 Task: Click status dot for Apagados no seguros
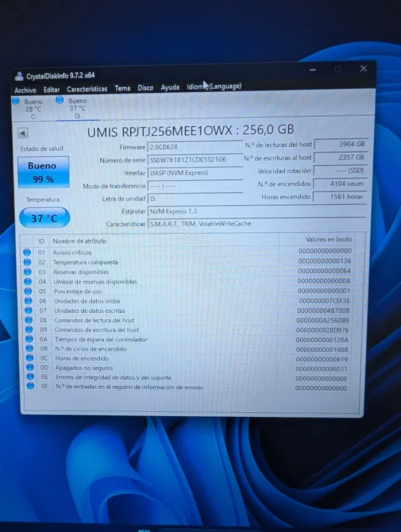30,367
